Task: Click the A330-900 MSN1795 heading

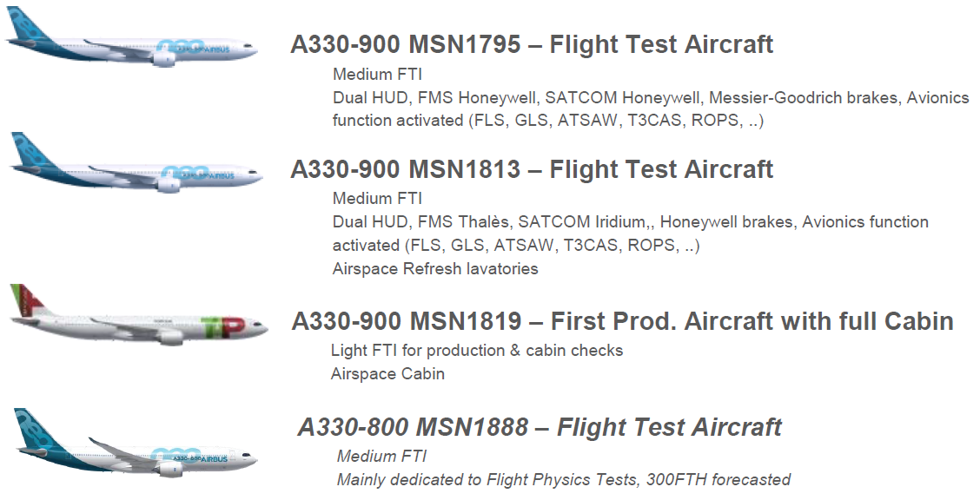Action: pyautogui.click(x=531, y=44)
